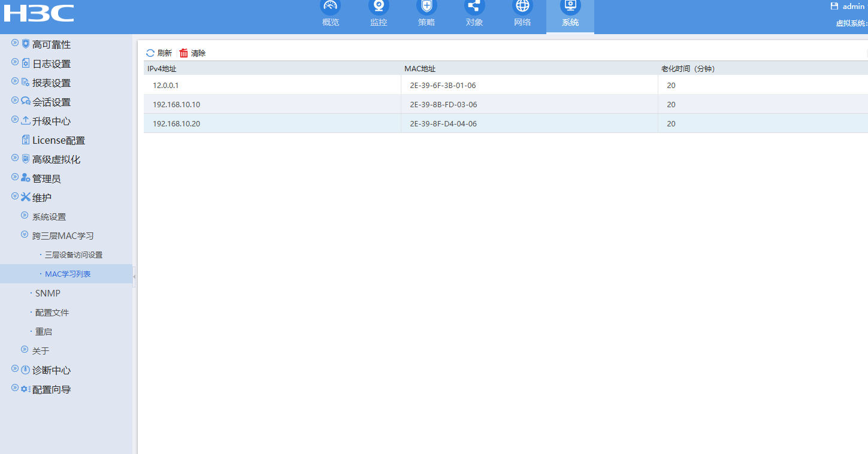This screenshot has width=868, height=454.
Task: Open the 监控 monitor icon
Action: click(x=379, y=6)
